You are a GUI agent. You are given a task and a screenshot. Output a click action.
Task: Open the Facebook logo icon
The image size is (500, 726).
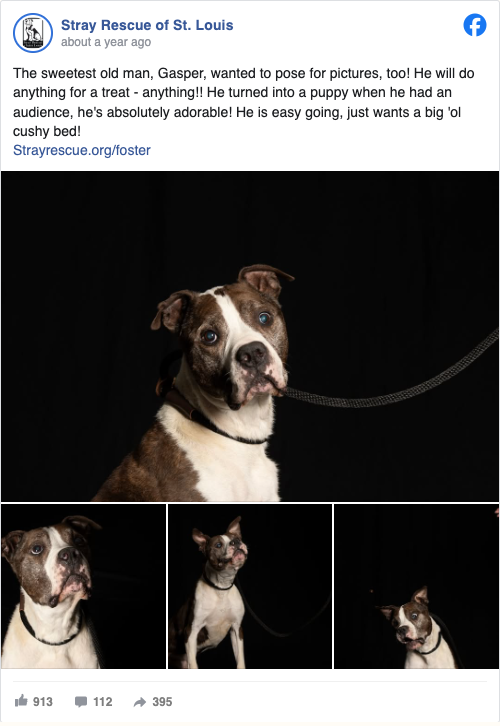point(475,25)
